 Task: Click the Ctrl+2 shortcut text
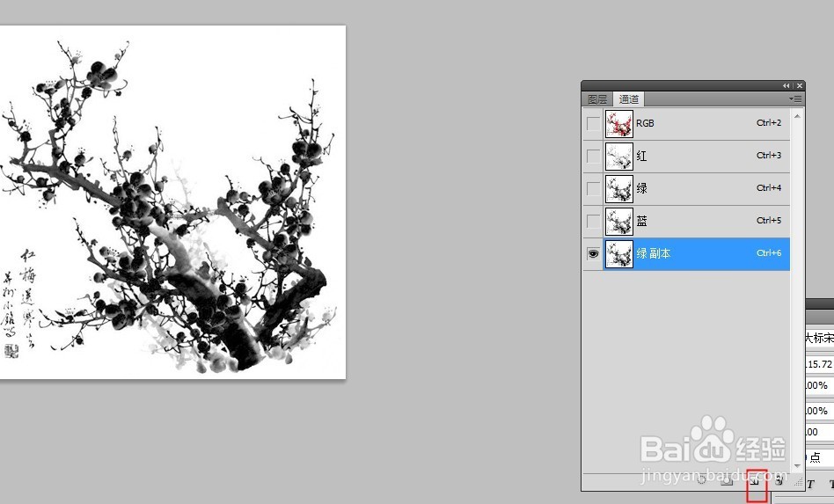(x=769, y=123)
